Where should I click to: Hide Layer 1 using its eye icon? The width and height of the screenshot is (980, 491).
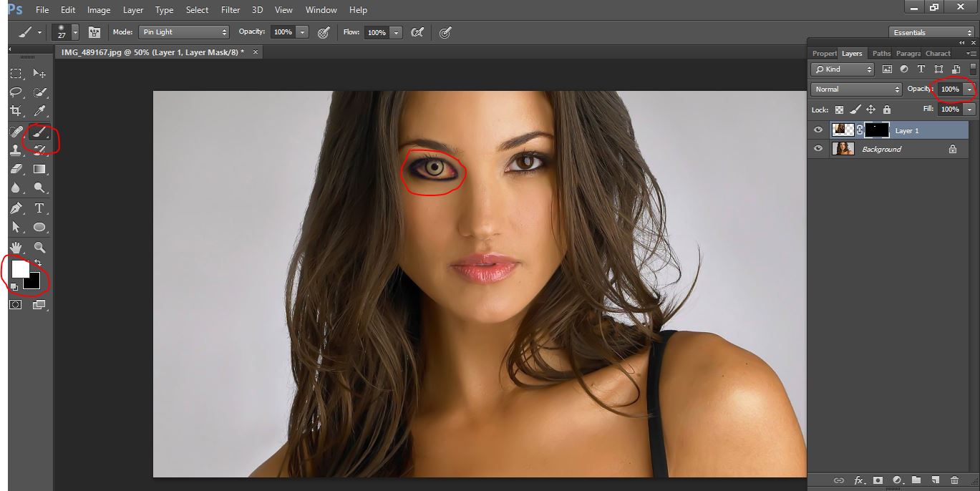coord(818,130)
